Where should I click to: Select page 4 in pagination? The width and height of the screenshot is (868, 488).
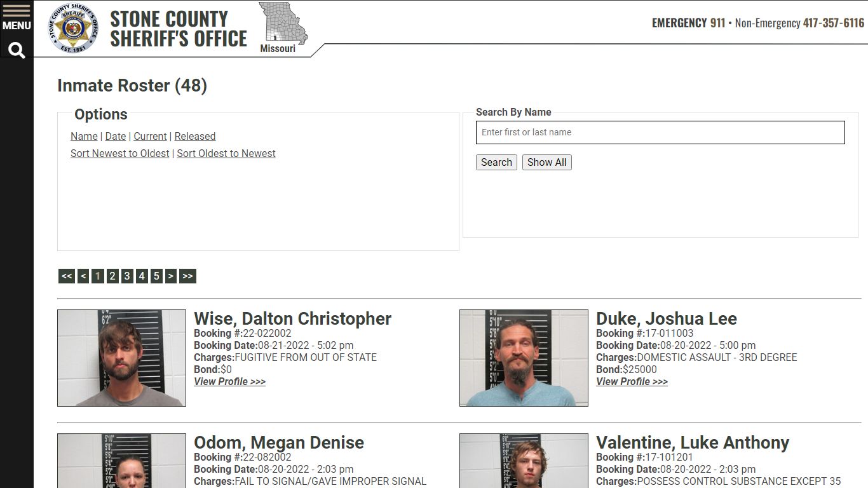142,276
